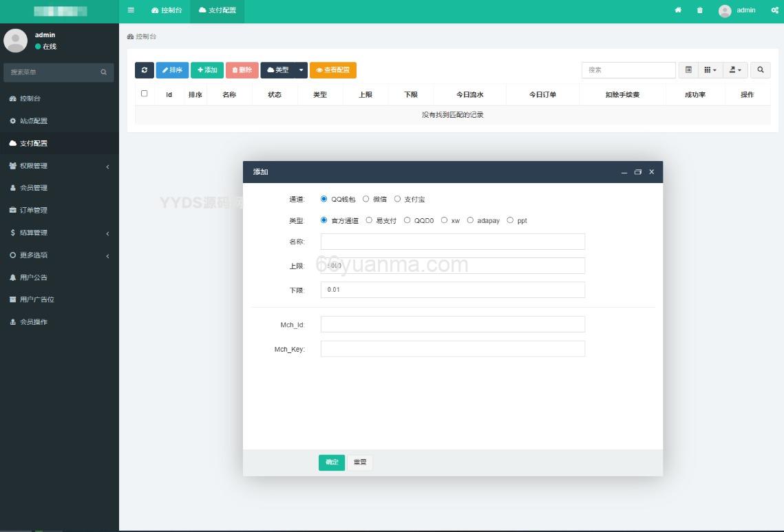Select the 微信 payment channel radio
The image size is (784, 532).
[365, 199]
